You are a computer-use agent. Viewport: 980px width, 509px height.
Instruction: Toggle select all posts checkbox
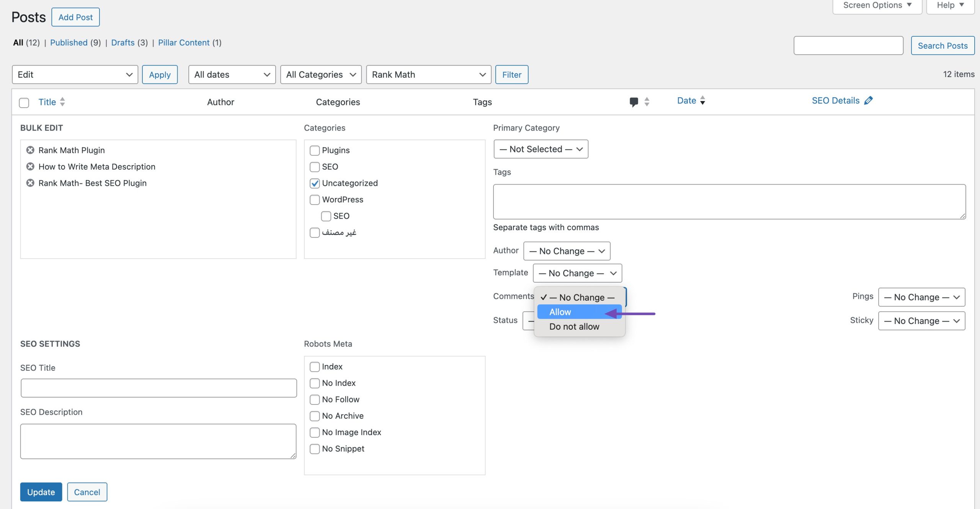[x=24, y=103]
